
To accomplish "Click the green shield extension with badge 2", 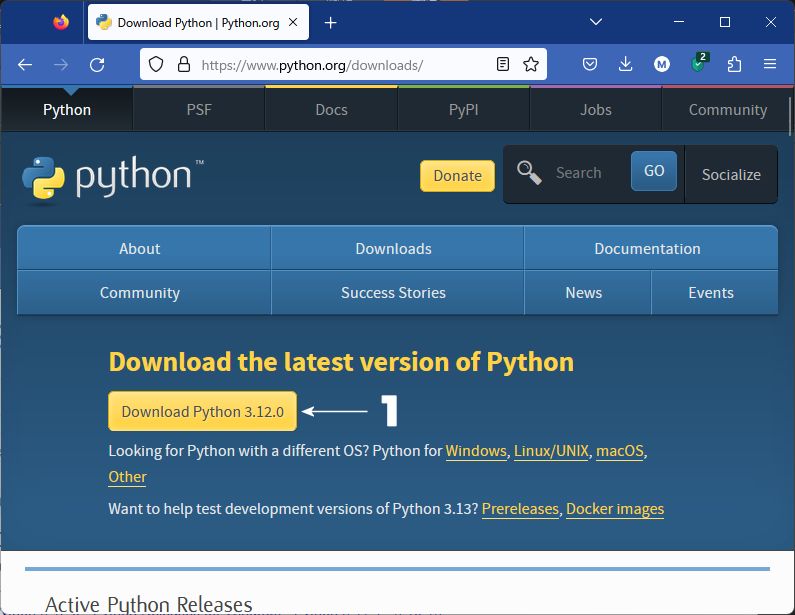I will (699, 63).
